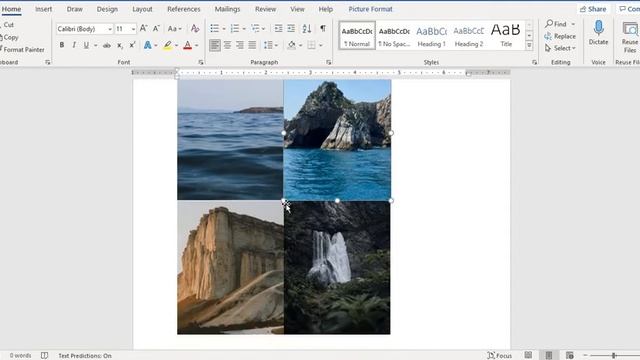Click Clear All Formatting icon
This screenshot has width=640, height=360.
click(x=195, y=29)
